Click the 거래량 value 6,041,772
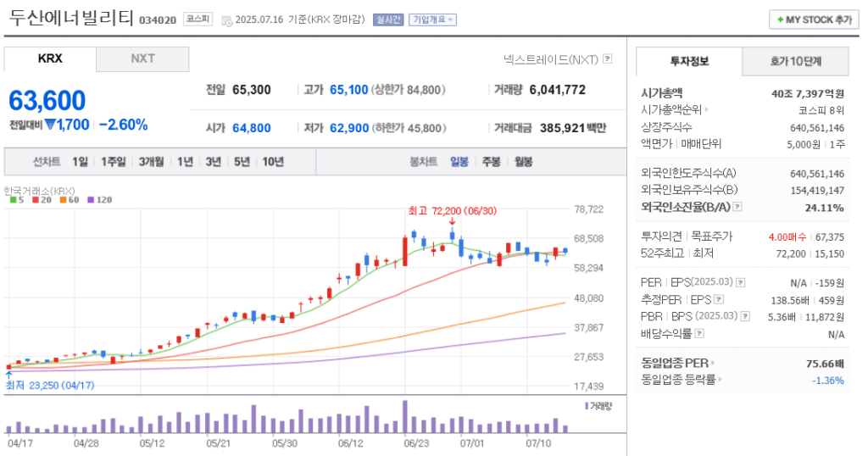 (558, 90)
